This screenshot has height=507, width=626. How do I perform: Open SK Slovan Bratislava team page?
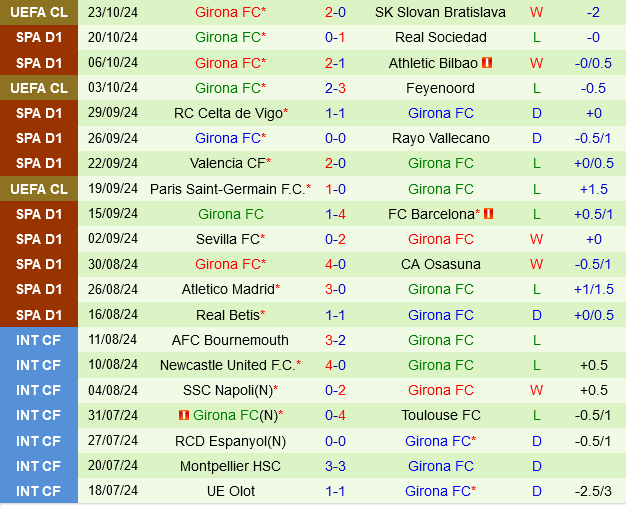coord(440,12)
